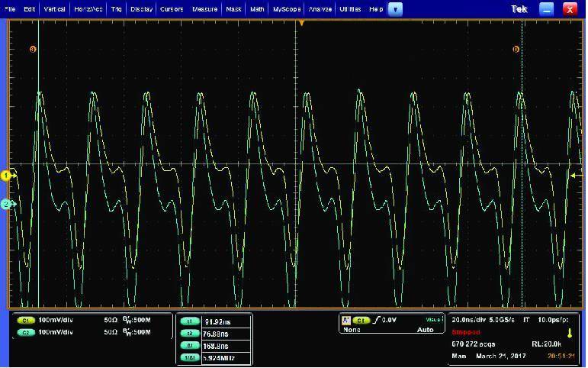Click the cursor b marker on the right
This screenshot has width=588, height=368.
click(x=516, y=50)
